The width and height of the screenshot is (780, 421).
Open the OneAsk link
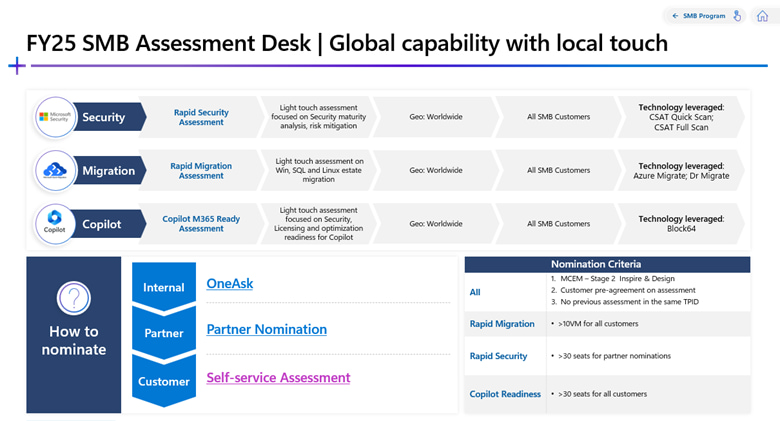230,284
